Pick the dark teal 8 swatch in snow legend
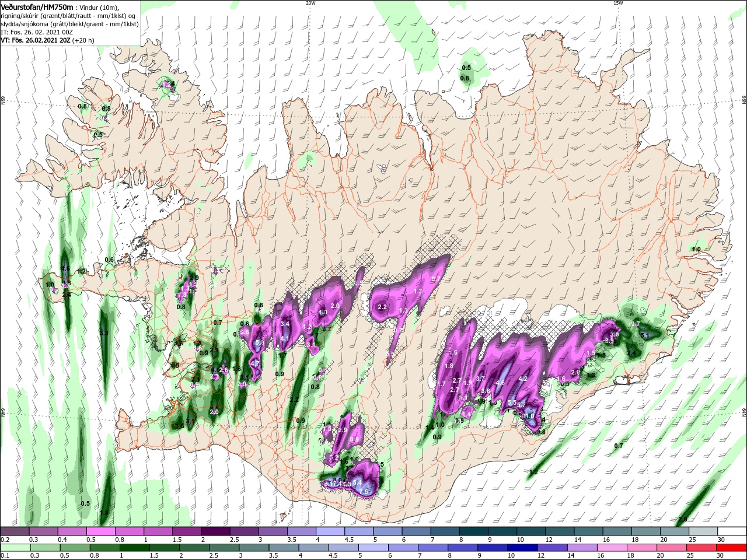The image size is (747, 560). pos(474,531)
